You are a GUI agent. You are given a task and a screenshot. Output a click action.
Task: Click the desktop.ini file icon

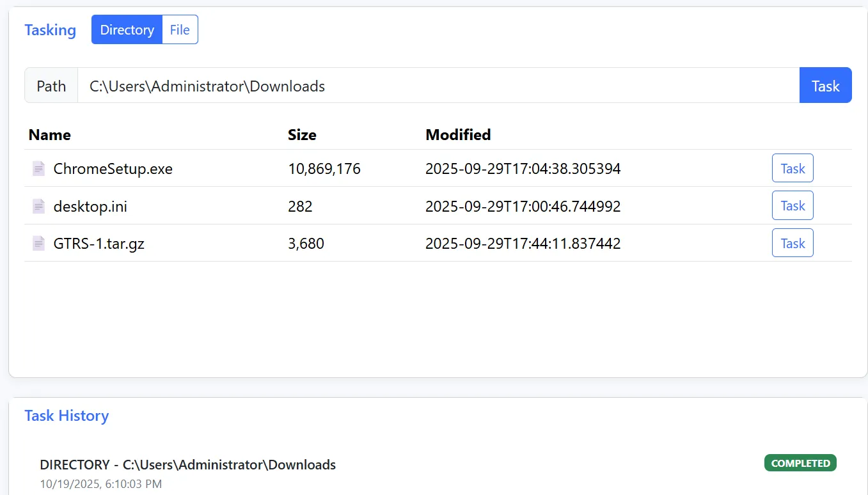click(x=39, y=206)
